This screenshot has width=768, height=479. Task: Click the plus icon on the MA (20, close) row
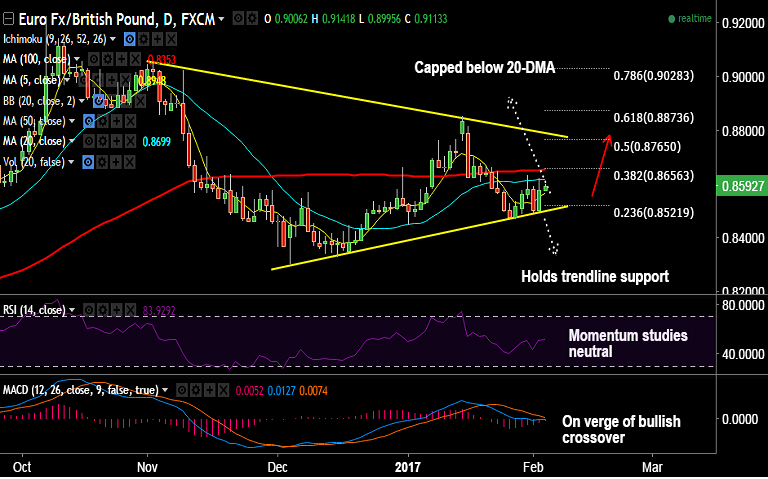tap(116, 142)
